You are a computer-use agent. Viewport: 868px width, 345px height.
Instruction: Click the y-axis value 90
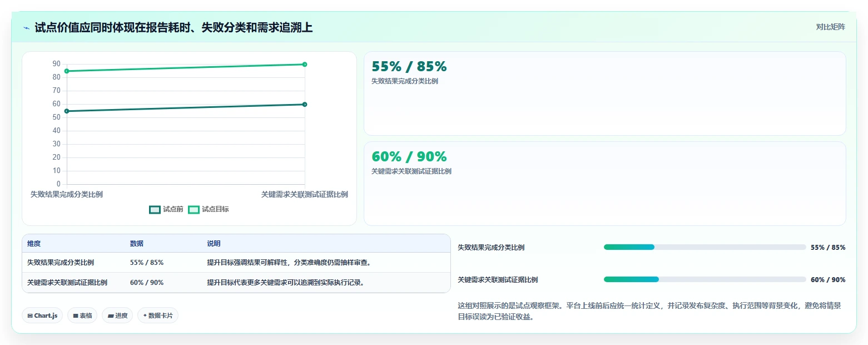point(57,64)
